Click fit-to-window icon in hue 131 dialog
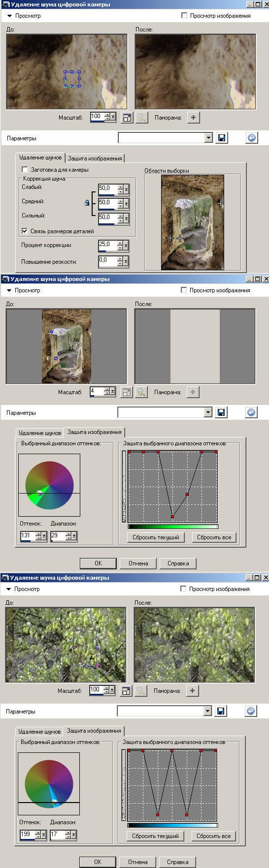Viewport: 269px width, 868px height. click(x=127, y=392)
